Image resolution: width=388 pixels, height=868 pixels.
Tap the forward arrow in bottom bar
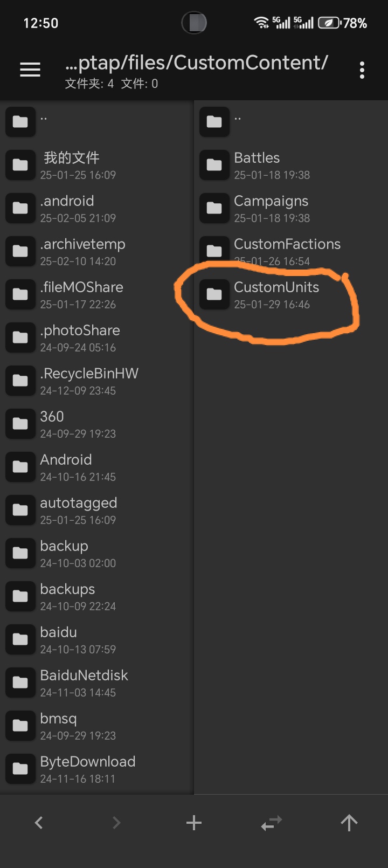(116, 823)
